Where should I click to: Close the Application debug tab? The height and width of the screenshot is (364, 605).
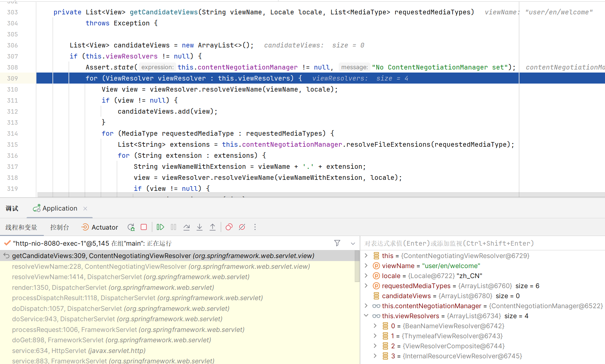tap(85, 209)
